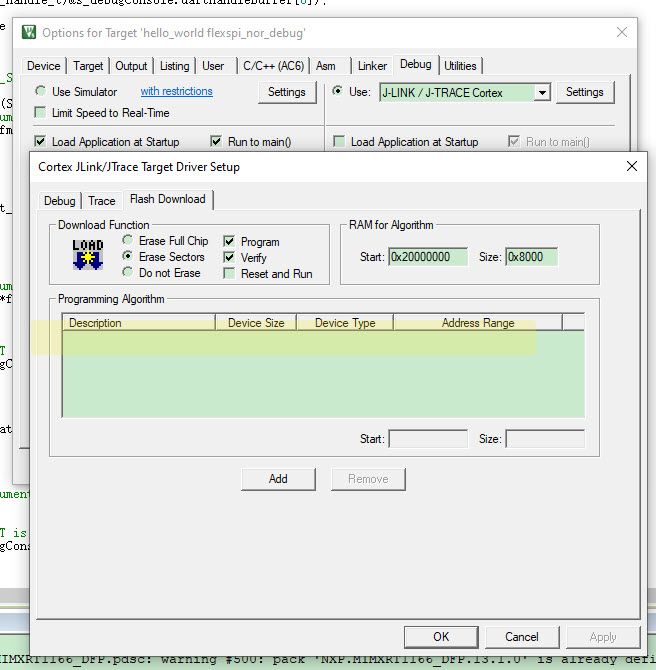Screen dimensions: 656x670
Task: Edit RAM for Algorithm Size field
Action: coord(531,257)
